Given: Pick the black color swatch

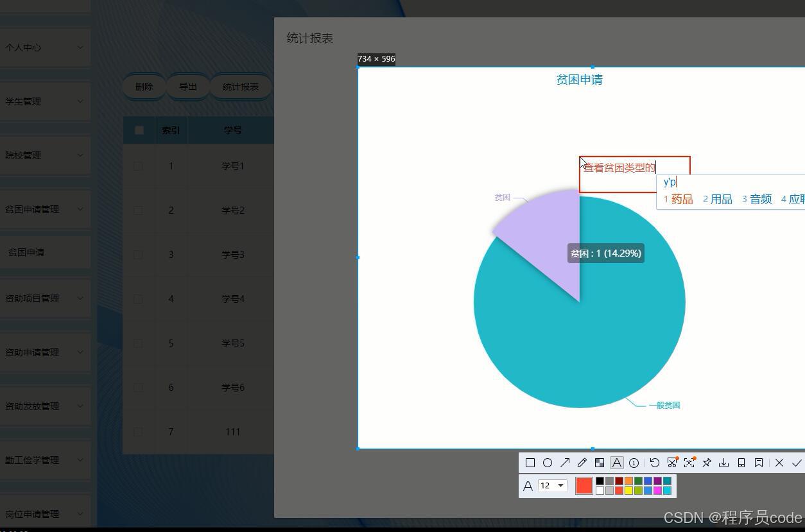Looking at the screenshot, I should [x=600, y=481].
